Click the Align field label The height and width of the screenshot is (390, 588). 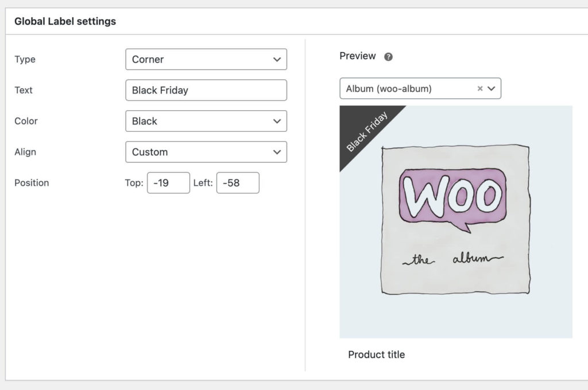[25, 152]
